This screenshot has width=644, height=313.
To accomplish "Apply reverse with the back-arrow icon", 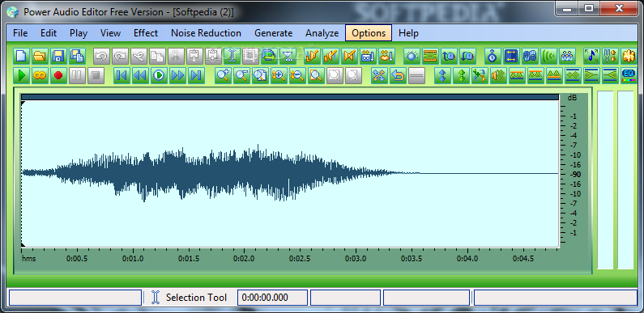I will (x=398, y=75).
